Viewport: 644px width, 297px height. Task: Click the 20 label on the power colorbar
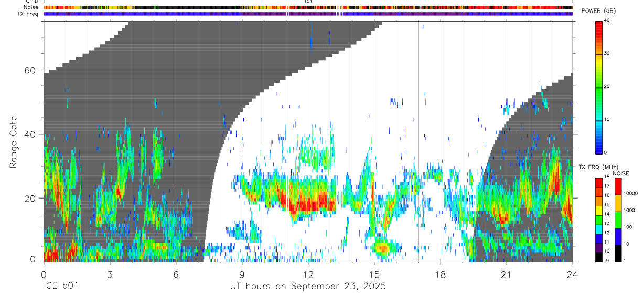pyautogui.click(x=607, y=86)
